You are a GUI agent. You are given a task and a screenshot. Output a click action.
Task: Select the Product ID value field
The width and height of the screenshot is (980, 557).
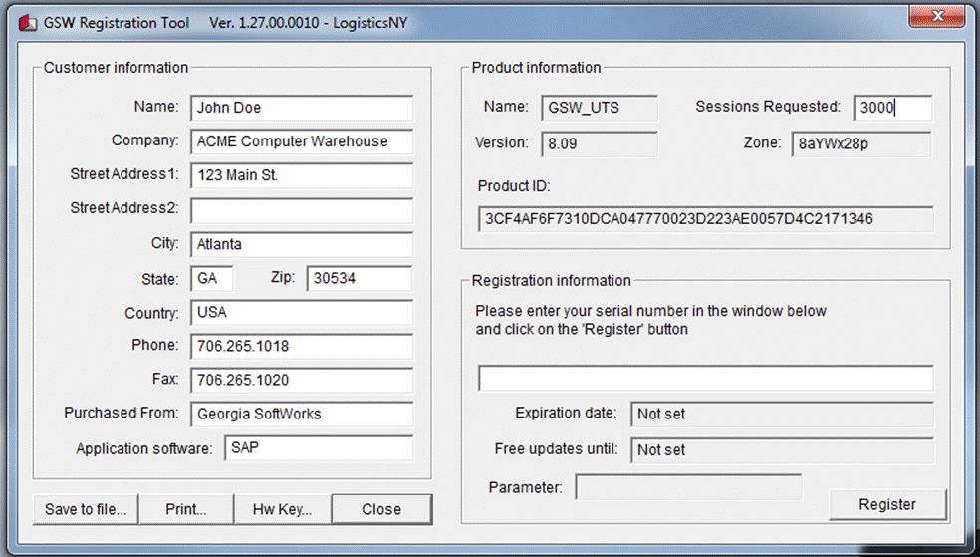point(706,219)
